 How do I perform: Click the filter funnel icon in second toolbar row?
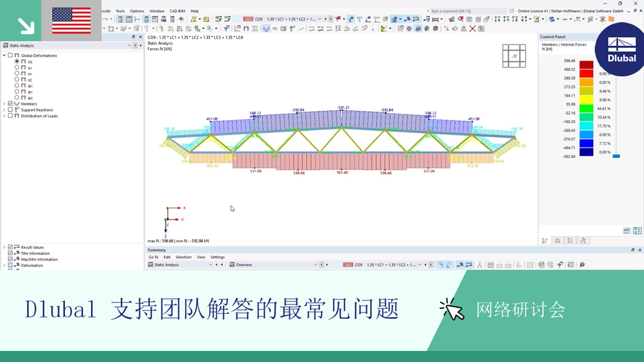point(226,28)
